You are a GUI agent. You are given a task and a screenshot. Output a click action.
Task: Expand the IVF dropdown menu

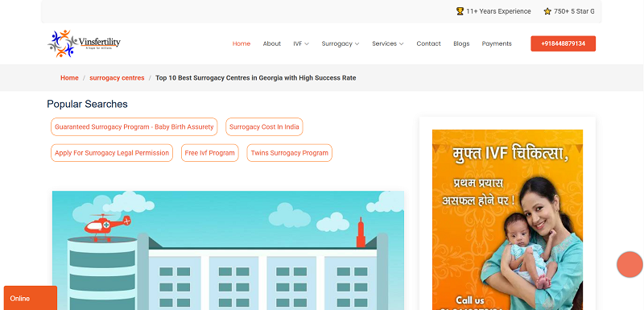[x=301, y=43]
